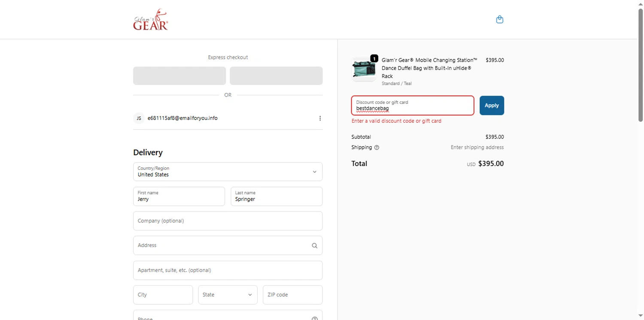
Task: Click the Delivery heading
Action: 148,153
